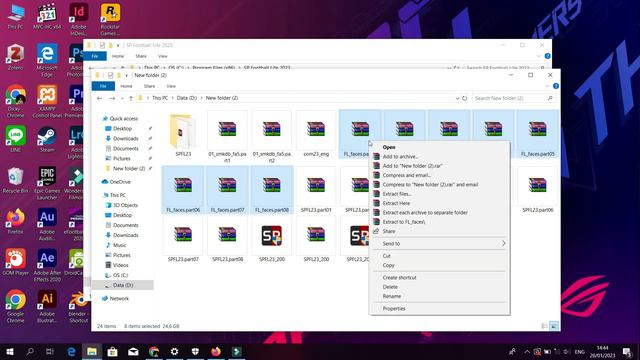
Task: Open Help button in New folder (2) window
Action: click(556, 86)
